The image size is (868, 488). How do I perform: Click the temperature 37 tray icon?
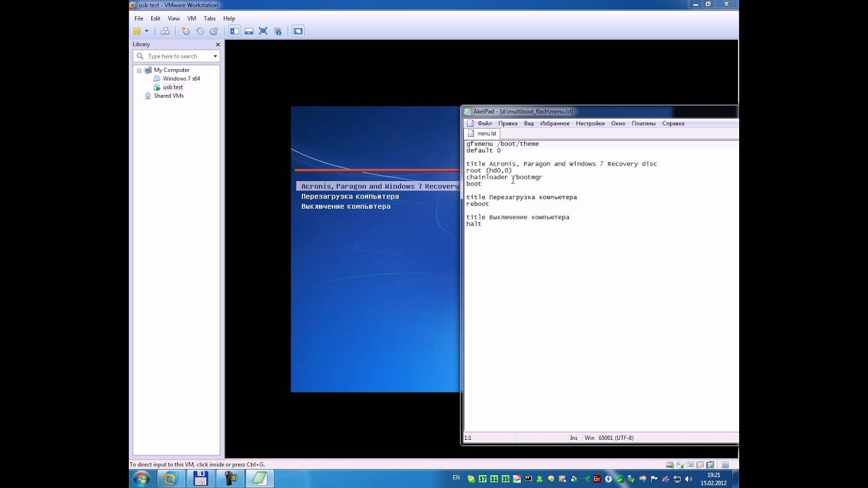tap(482, 479)
